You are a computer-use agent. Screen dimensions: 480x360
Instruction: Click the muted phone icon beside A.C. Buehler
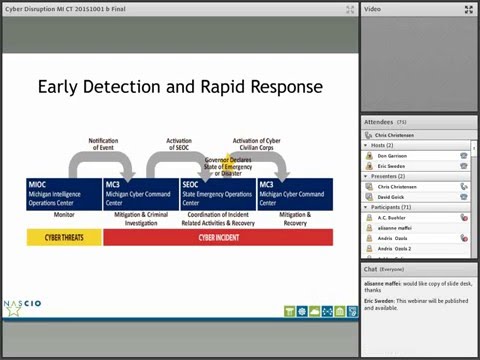(x=464, y=218)
